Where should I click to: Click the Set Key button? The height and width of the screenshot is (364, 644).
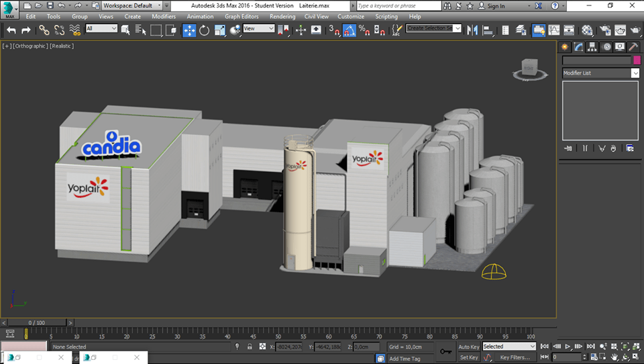[x=468, y=357]
